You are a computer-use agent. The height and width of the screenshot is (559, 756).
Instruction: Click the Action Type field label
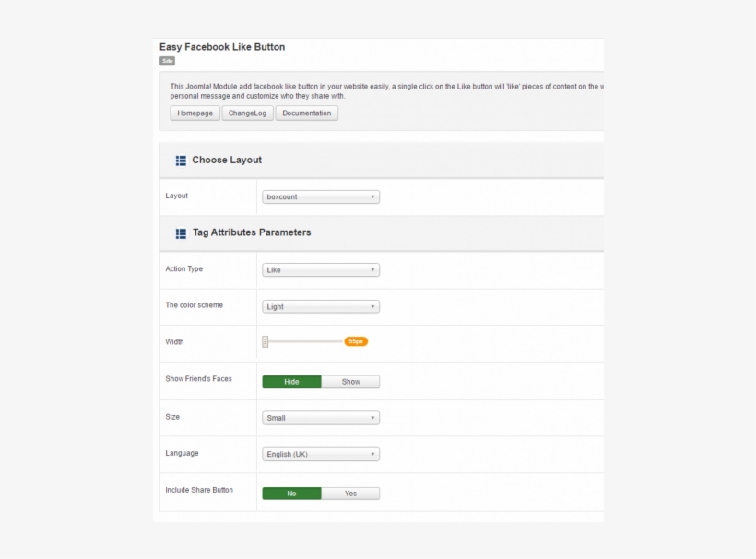(184, 268)
